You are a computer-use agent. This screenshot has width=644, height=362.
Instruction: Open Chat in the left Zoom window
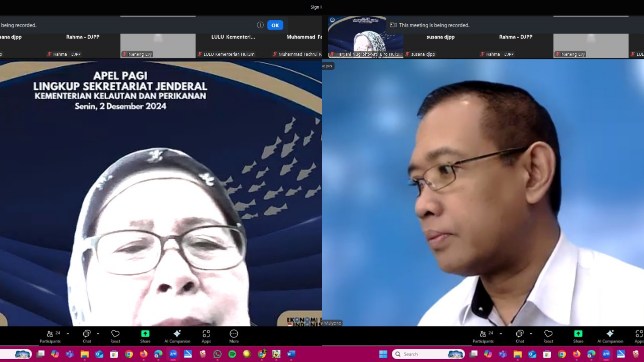tap(87, 336)
